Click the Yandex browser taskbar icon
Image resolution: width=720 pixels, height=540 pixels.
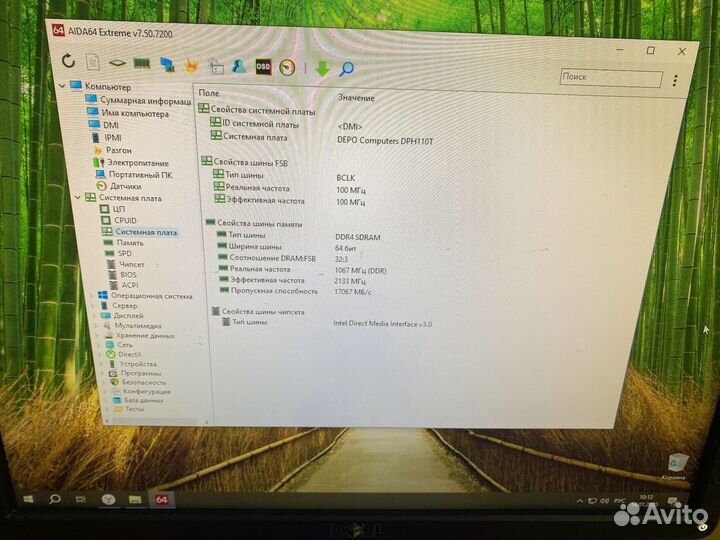tap(106, 498)
